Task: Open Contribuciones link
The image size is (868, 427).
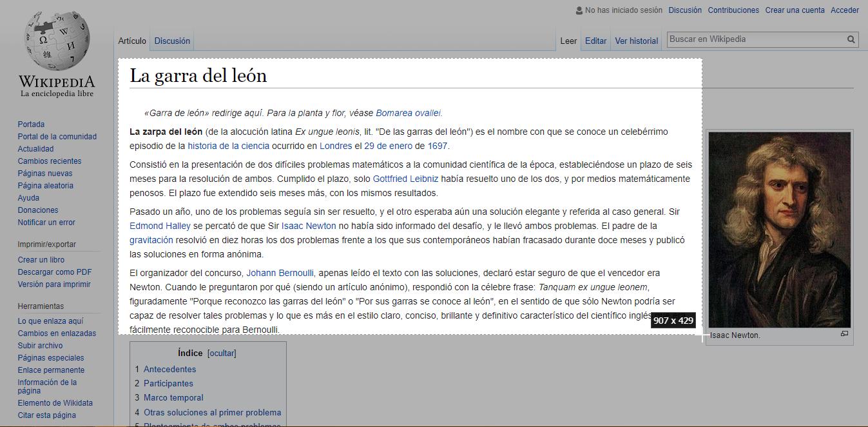Action: coord(733,10)
